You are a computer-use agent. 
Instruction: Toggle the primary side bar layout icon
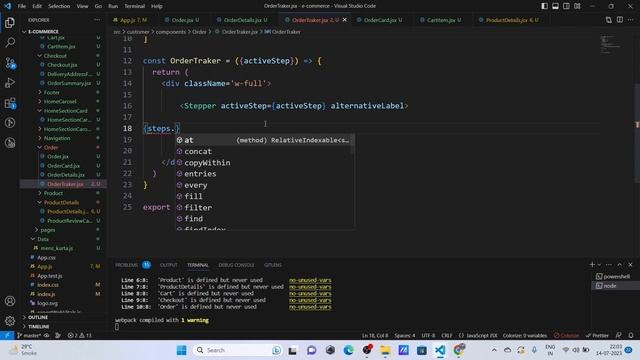[x=544, y=6]
